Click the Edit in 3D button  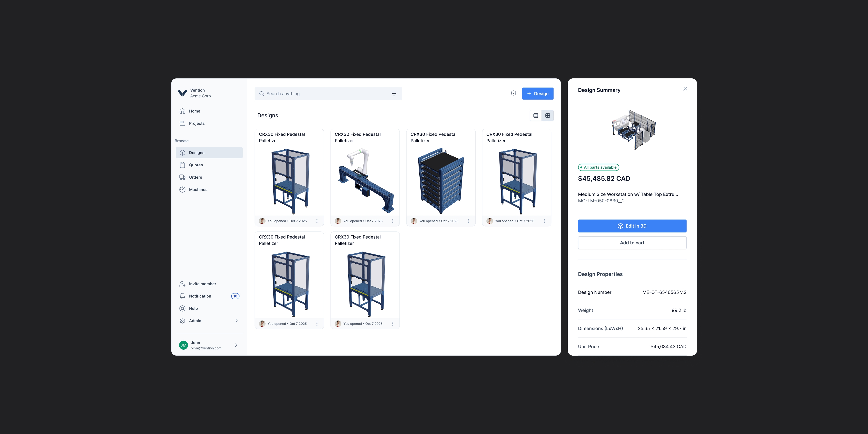tap(632, 226)
